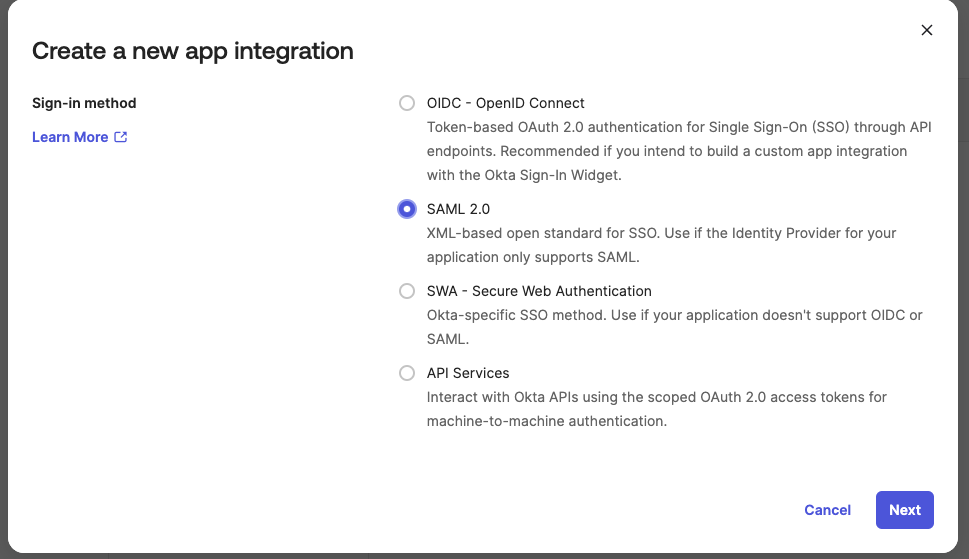
Task: Click the "OIDC - OpenID Connect" label text
Action: pyautogui.click(x=505, y=103)
